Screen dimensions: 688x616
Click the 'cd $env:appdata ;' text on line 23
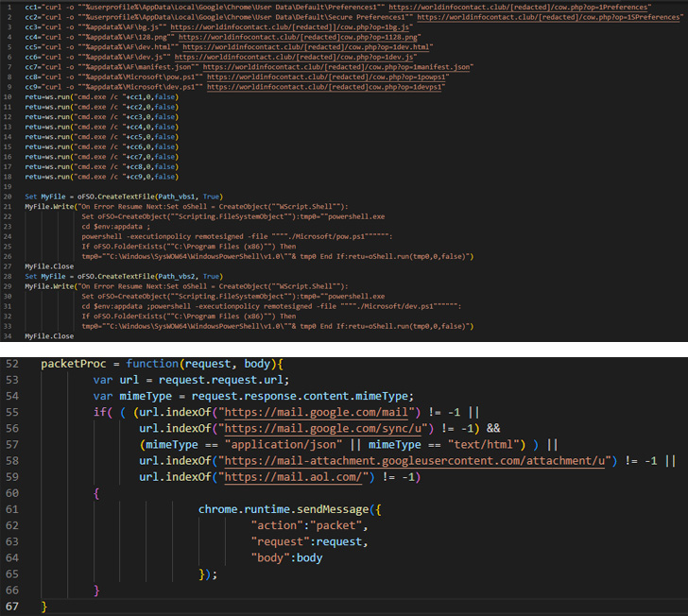tap(116, 227)
